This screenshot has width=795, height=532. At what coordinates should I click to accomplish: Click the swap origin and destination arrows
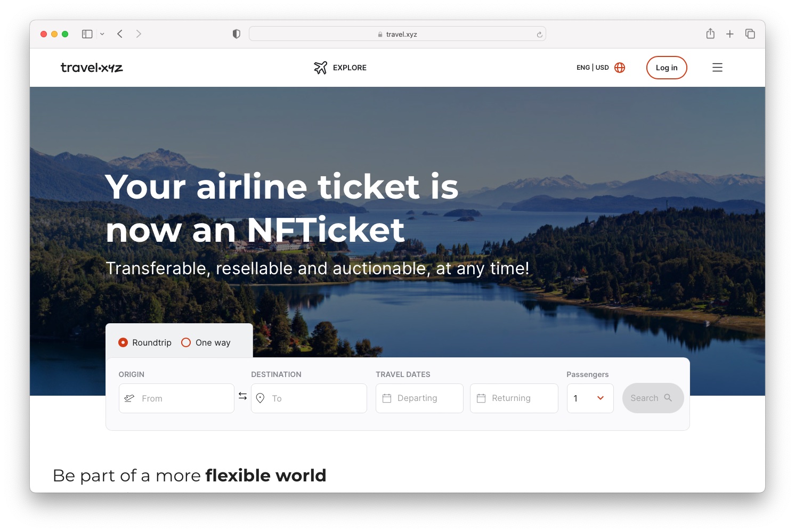242,396
